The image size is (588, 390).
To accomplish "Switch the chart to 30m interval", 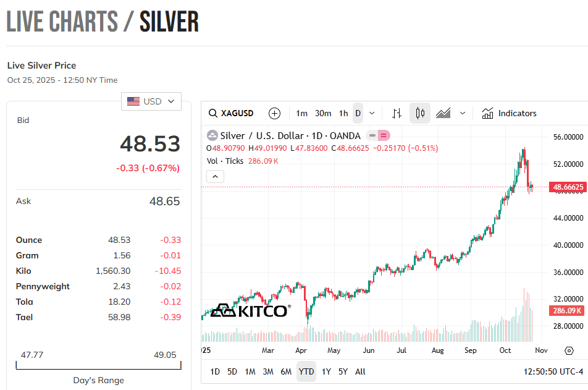I will [323, 114].
